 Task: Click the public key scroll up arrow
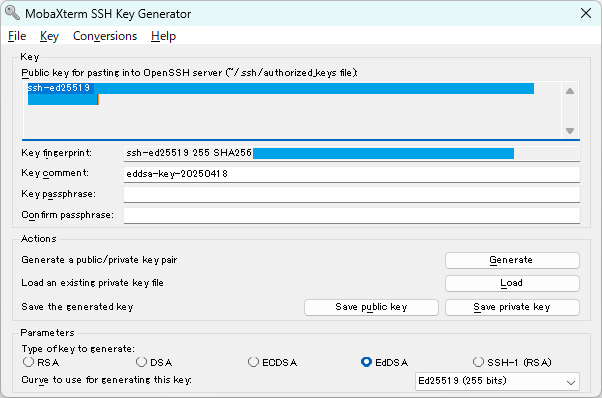tap(570, 91)
